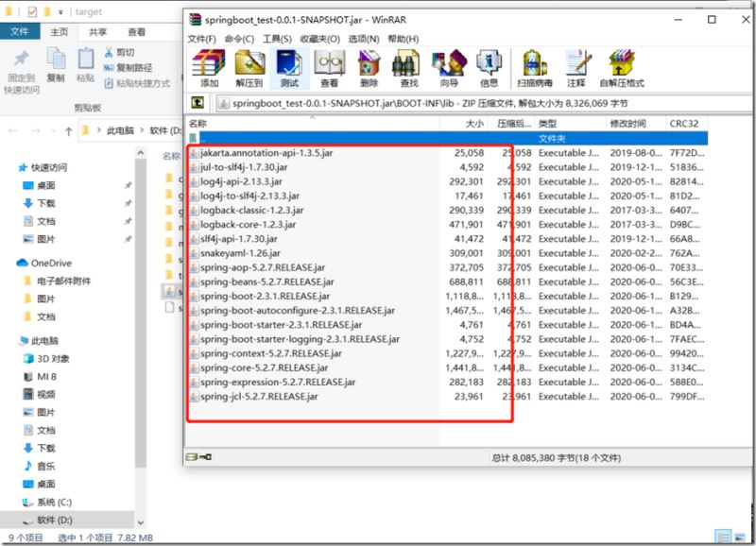This screenshot has height=546, width=756.
Task: Open the Explorer 文件 tab
Action: [x=19, y=32]
